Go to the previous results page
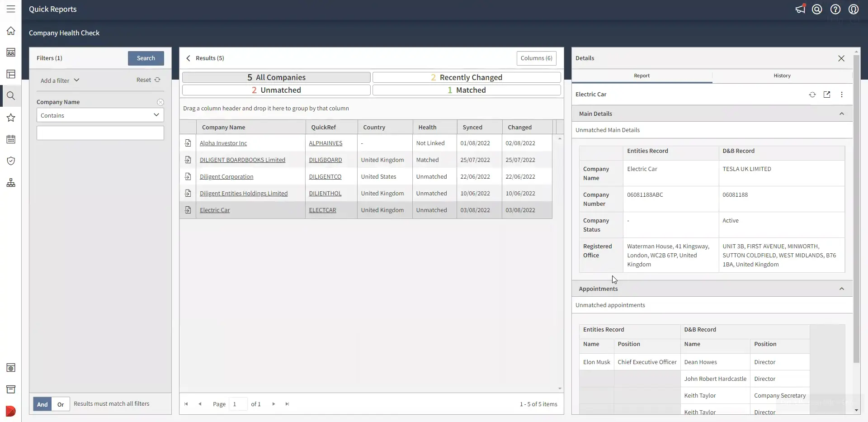The width and height of the screenshot is (868, 422). (200, 404)
